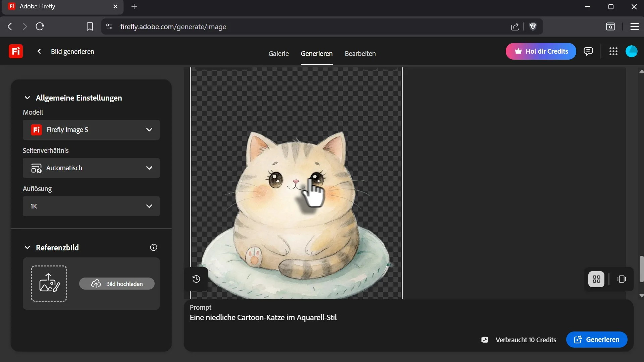
Task: Switch to grid view layout
Action: click(x=596, y=279)
